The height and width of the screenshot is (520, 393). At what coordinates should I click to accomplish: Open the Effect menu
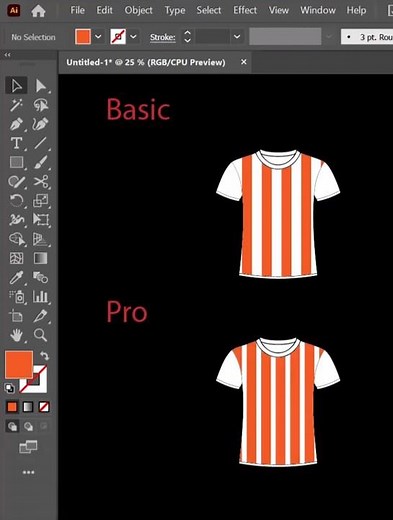point(245,10)
